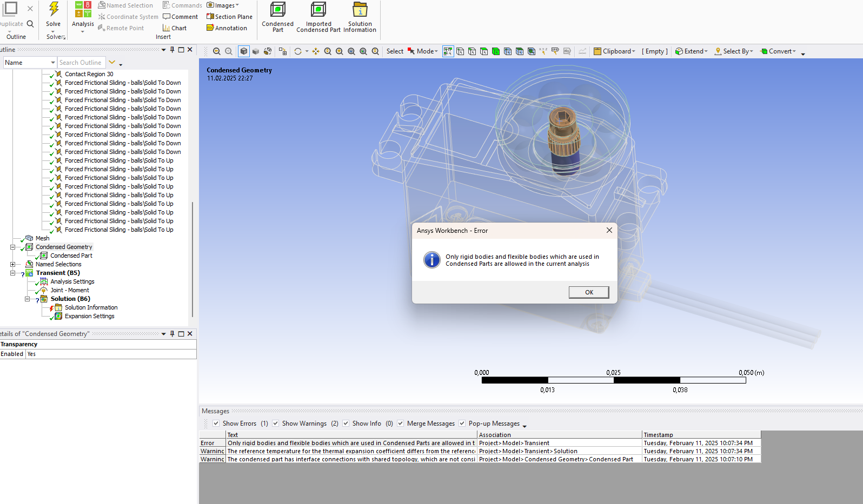The width and height of the screenshot is (863, 504).
Task: Activate the Pan view tool
Action: click(316, 51)
